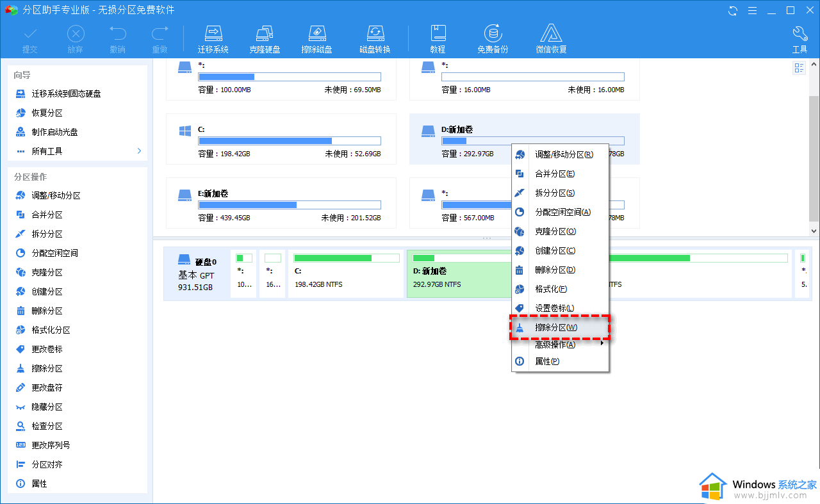820x504 pixels.
Task: Click the refresh icon in the title bar
Action: [733, 10]
